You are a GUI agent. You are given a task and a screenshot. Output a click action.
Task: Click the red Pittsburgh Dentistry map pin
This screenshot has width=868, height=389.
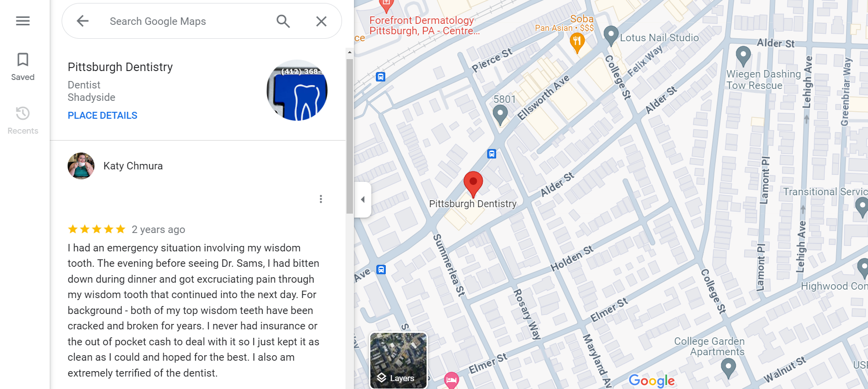(473, 184)
